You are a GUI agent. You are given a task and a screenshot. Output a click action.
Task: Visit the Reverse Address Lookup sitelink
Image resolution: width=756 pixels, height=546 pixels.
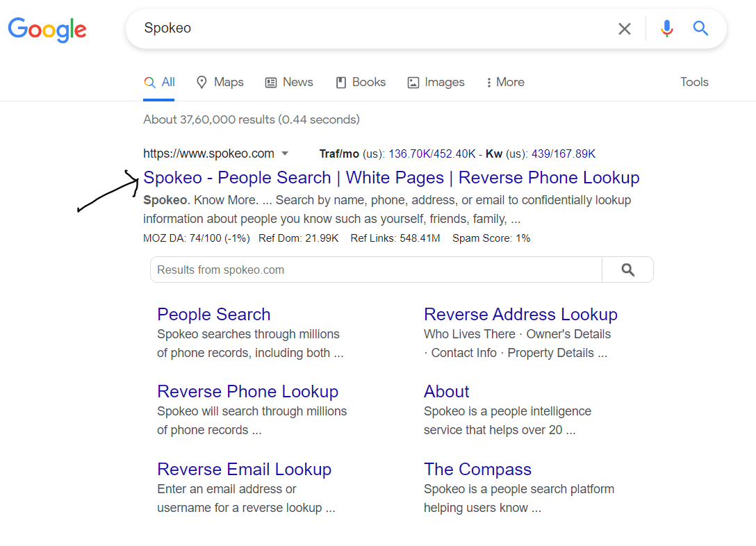point(520,315)
